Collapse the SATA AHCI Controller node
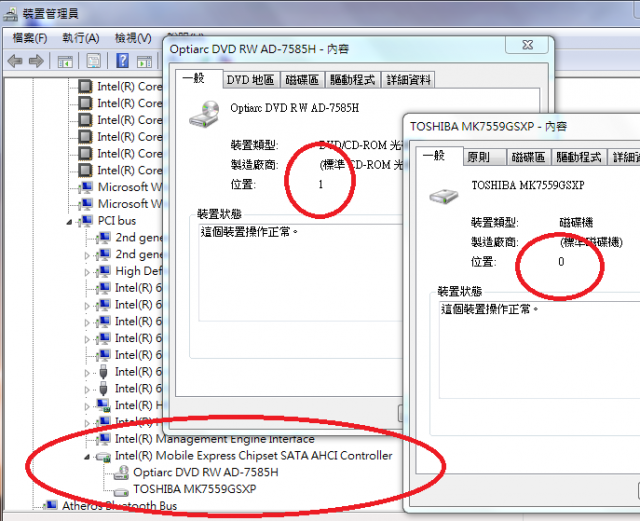This screenshot has height=521, width=640. [x=87, y=457]
